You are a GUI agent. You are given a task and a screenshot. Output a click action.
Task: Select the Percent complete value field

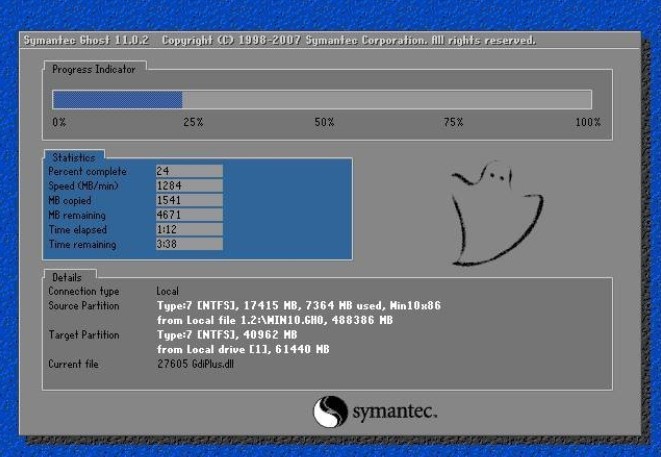[x=188, y=171]
